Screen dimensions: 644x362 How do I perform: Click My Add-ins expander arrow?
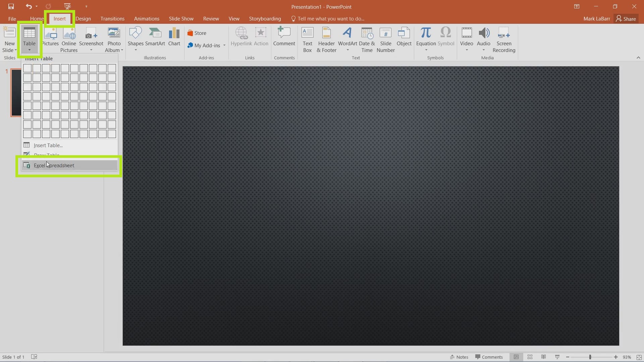point(224,45)
